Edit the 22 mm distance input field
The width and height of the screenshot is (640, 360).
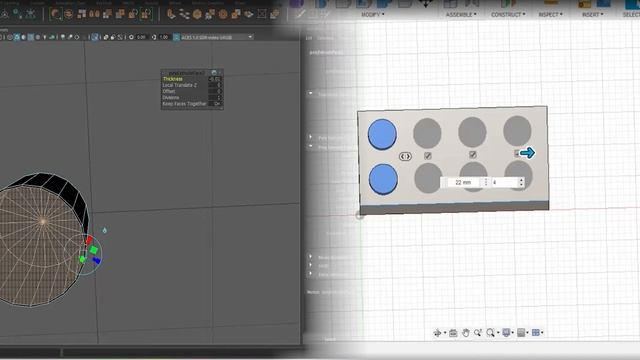click(x=463, y=182)
